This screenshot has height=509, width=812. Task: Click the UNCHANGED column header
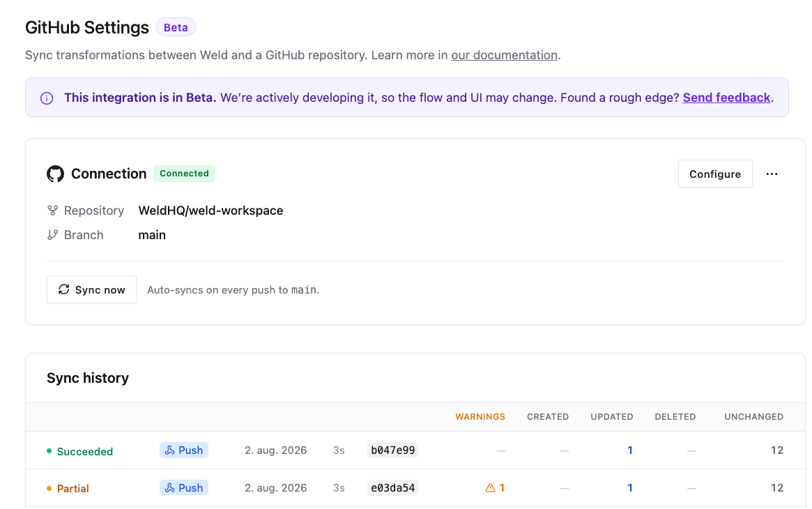pos(753,417)
